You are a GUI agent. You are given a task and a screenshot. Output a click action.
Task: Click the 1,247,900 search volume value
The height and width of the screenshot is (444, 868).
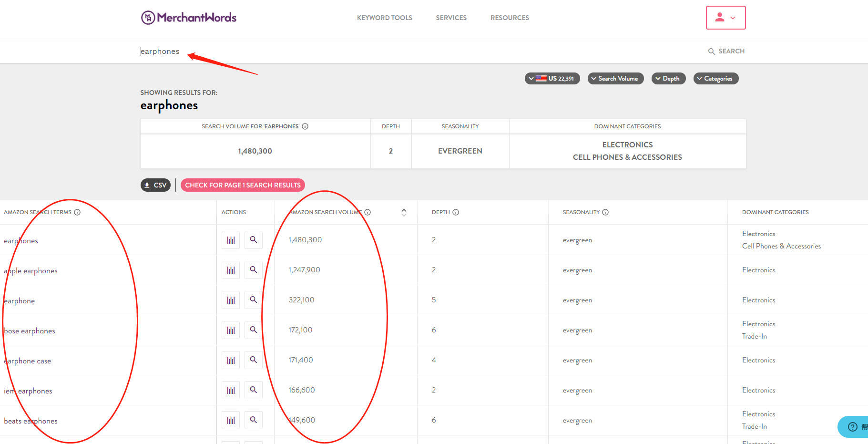(304, 270)
